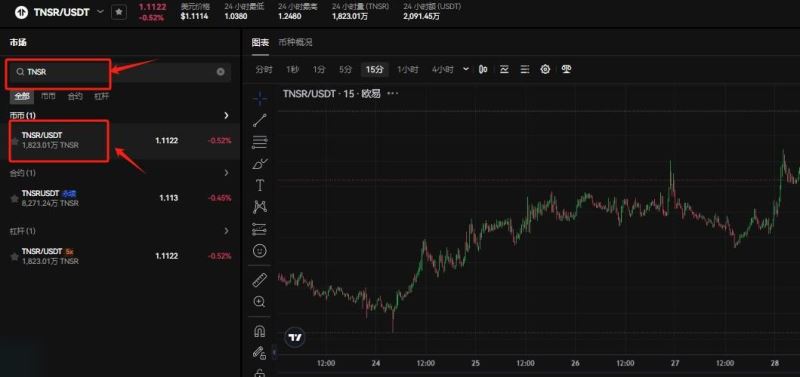Select the text annotation tool
Viewport: 800px width, 377px height.
(260, 185)
